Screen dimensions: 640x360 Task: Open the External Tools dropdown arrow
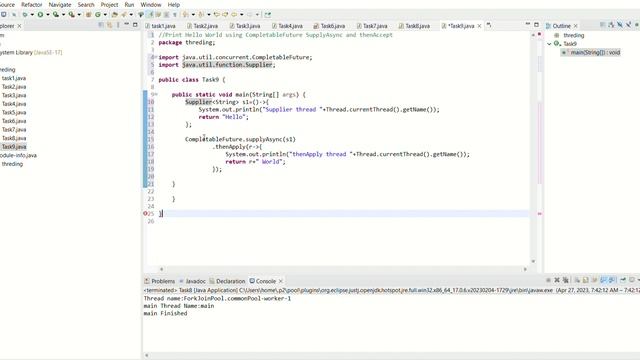click(79, 15)
